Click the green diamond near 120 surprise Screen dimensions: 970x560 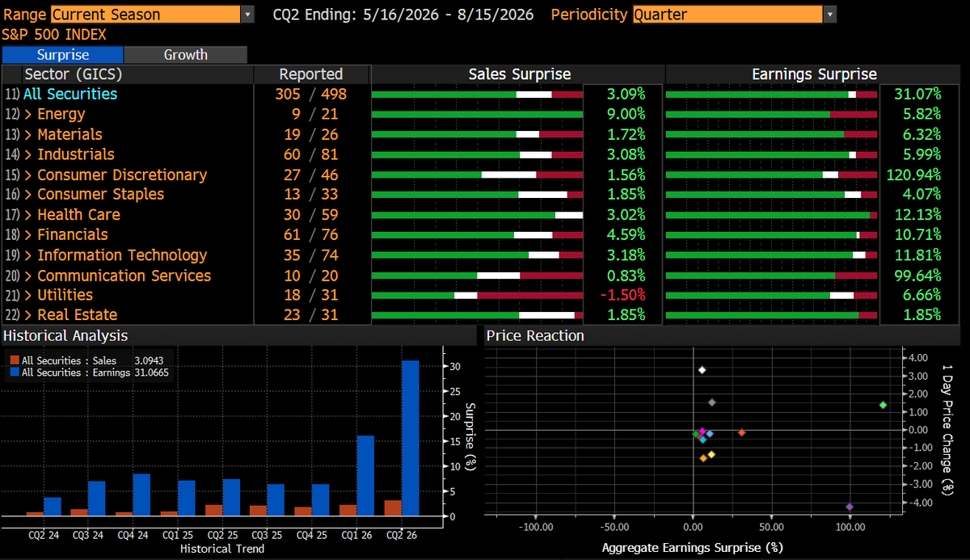pos(883,405)
